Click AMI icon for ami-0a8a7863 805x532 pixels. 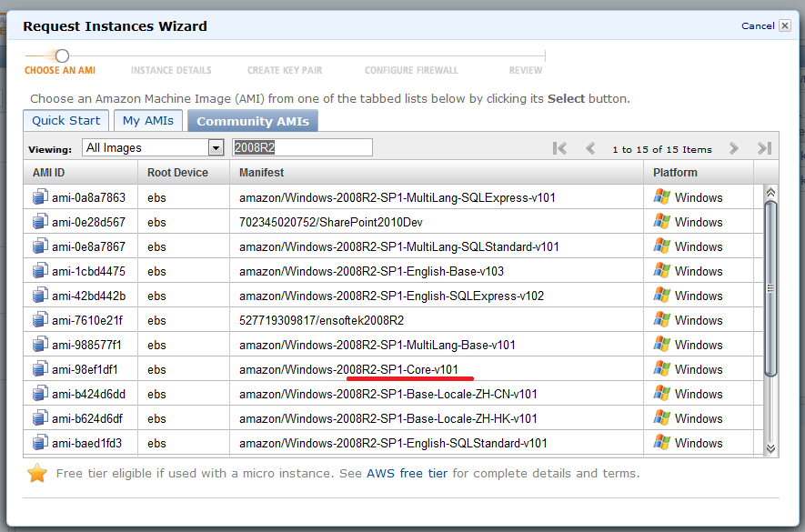point(41,196)
